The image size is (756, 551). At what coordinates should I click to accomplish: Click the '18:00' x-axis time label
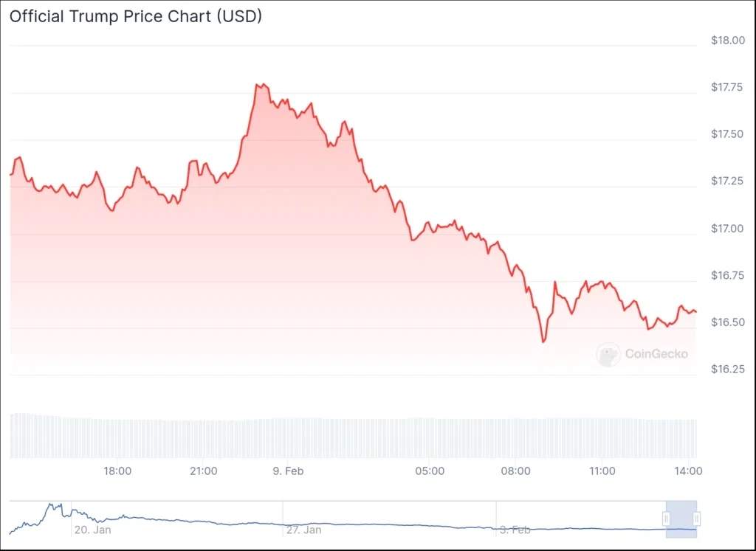(x=117, y=471)
